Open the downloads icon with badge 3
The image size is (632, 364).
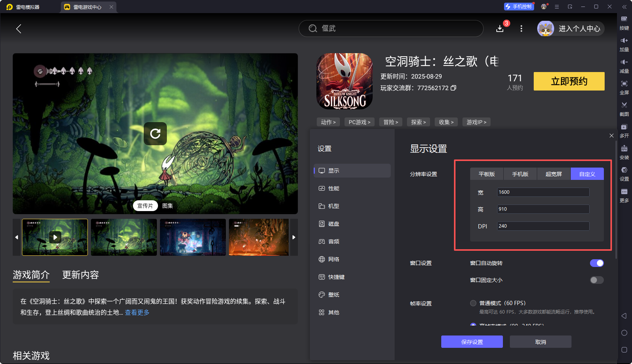(x=500, y=29)
